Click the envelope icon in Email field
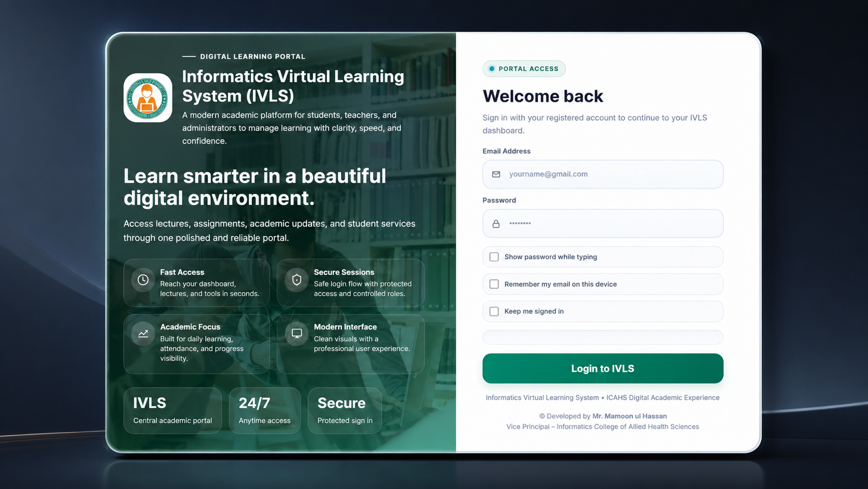Image resolution: width=868 pixels, height=489 pixels. point(496,174)
